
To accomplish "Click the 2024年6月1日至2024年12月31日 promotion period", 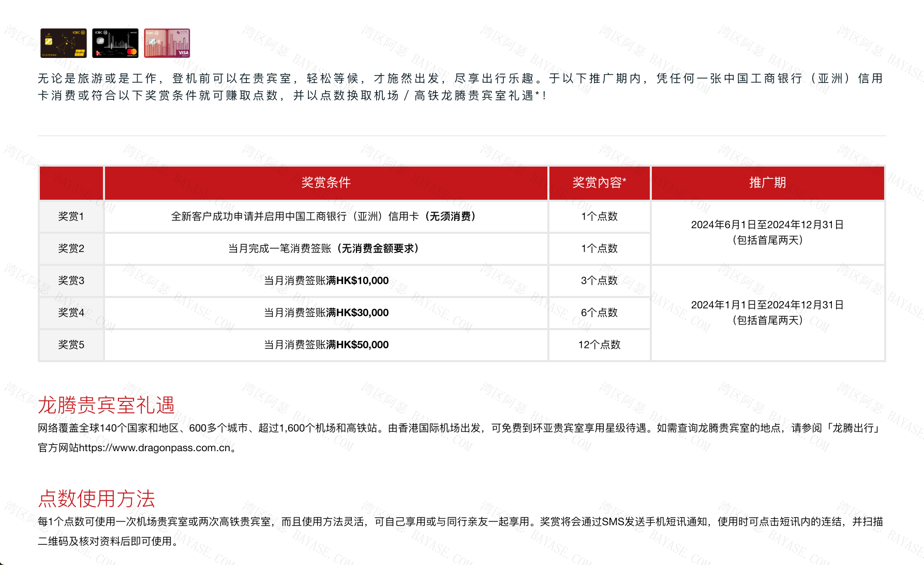I will tap(768, 232).
